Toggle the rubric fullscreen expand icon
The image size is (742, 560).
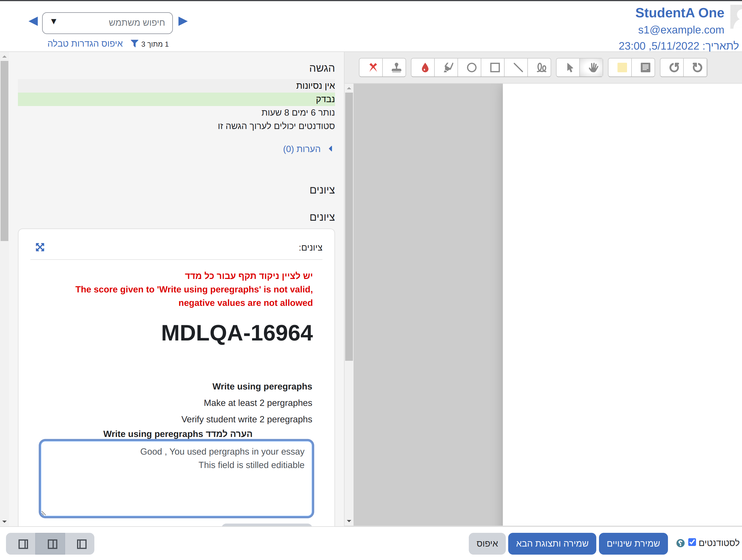tap(40, 247)
